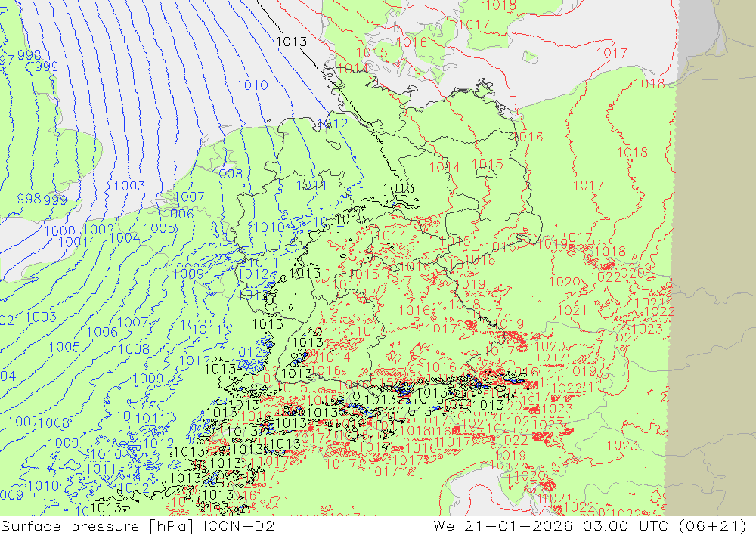Image resolution: width=756 pixels, height=554 pixels.
Task: Click the "Surface pressure [hPa] ICON-D2" caption
Action: pos(138,525)
